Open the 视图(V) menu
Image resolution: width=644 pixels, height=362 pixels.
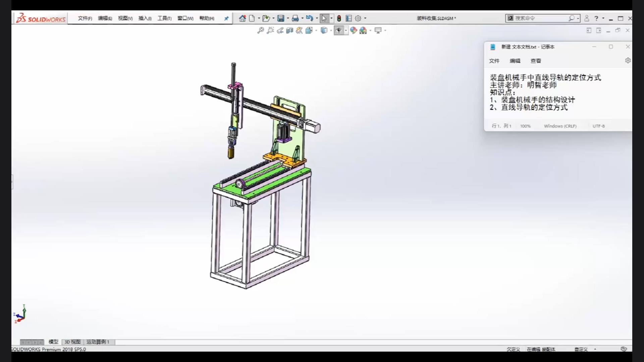pos(125,18)
